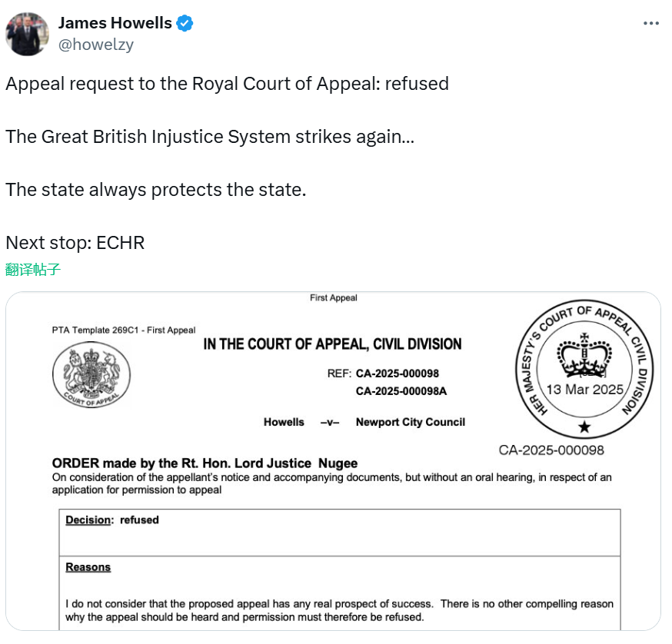The image size is (672, 644).
Task: Click the round Court of Appeal stamp
Action: click(584, 369)
